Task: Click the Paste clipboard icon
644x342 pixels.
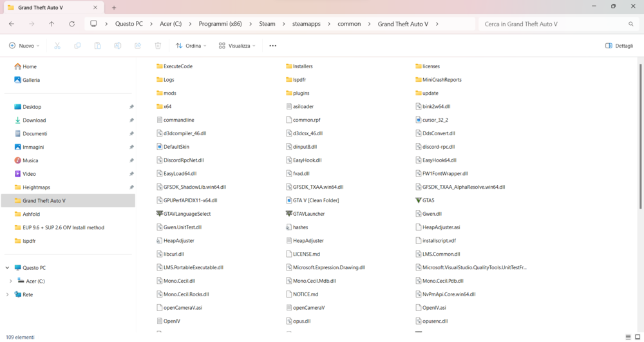Action: [x=97, y=46]
